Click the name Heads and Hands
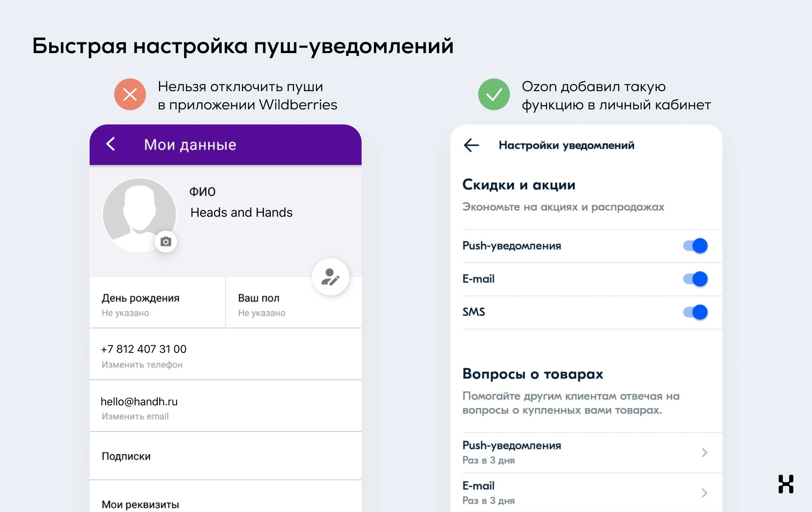Viewport: 812px width, 512px height. coord(241,212)
